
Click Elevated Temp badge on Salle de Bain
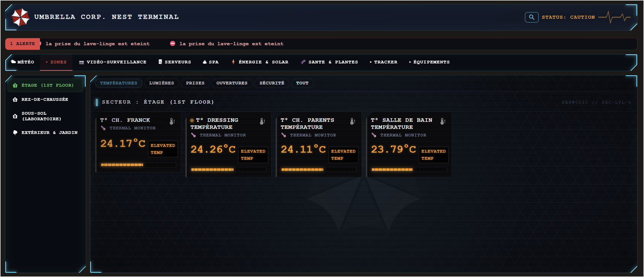[x=434, y=155]
